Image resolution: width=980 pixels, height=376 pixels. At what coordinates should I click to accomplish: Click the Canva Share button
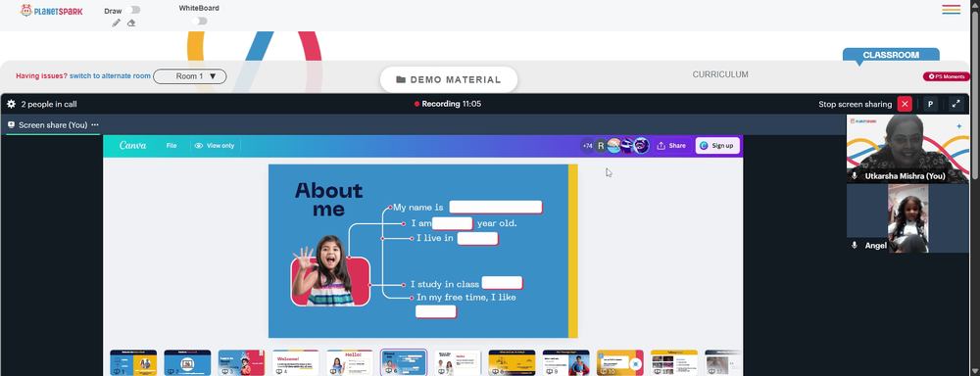tap(672, 146)
